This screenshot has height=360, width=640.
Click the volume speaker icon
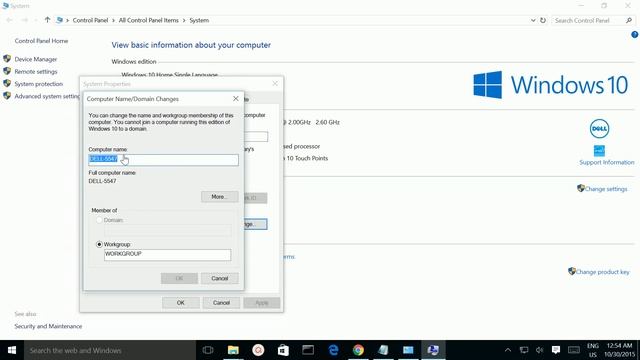pyautogui.click(x=540, y=350)
